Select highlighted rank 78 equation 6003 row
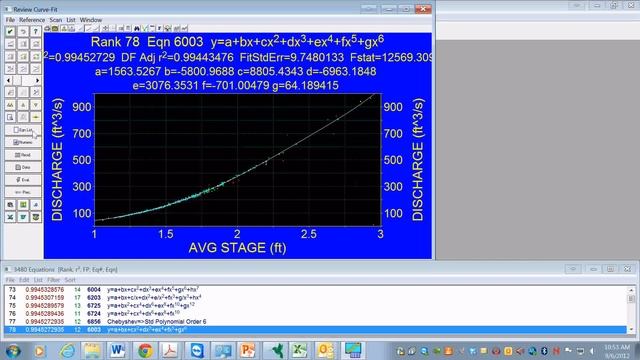This screenshot has width=640, height=360. pyautogui.click(x=315, y=329)
